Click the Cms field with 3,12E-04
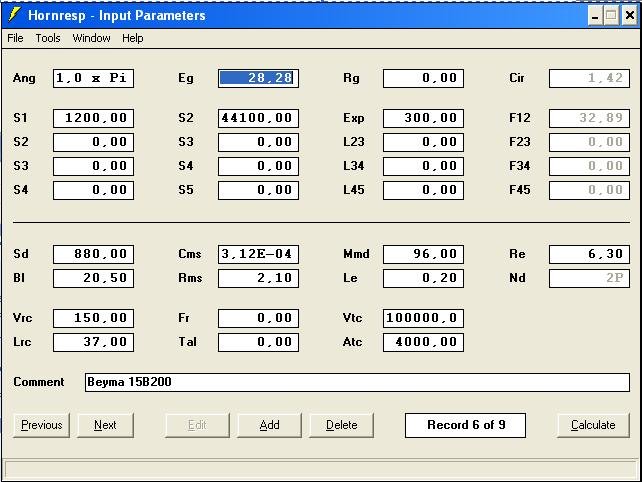642x482 pixels. (258, 254)
